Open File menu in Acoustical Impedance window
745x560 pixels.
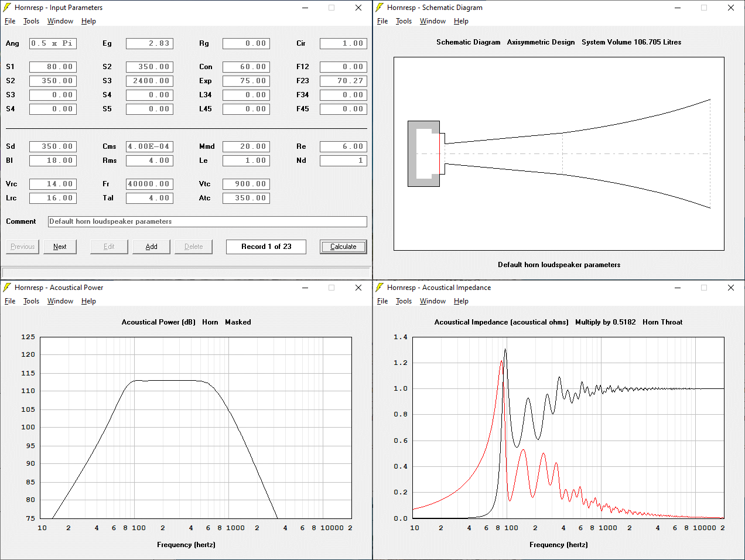(382, 301)
